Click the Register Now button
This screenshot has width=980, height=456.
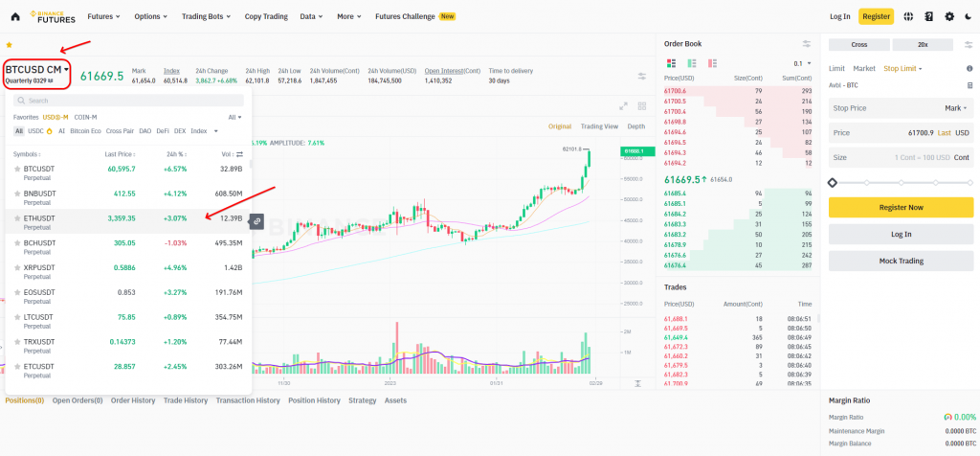[901, 208]
